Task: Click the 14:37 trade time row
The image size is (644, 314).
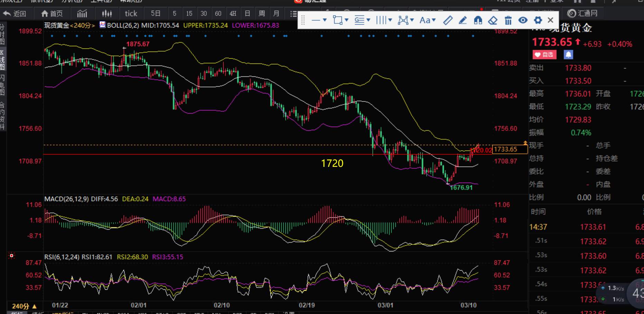Action: pos(586,227)
